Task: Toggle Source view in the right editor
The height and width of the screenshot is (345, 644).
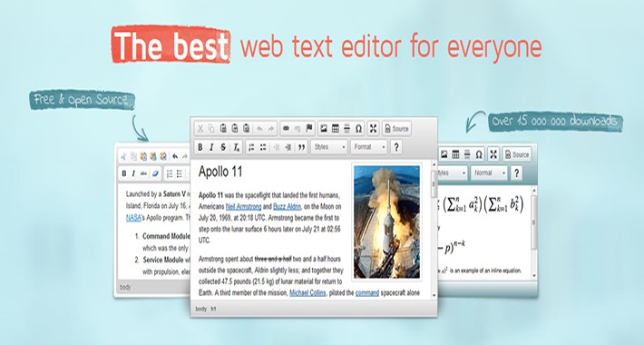Action: pos(517,154)
